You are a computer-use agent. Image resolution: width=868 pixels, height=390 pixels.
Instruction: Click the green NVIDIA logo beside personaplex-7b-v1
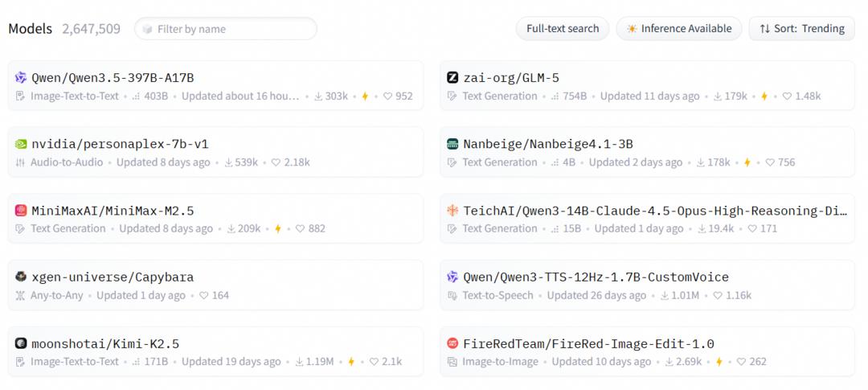[21, 145]
